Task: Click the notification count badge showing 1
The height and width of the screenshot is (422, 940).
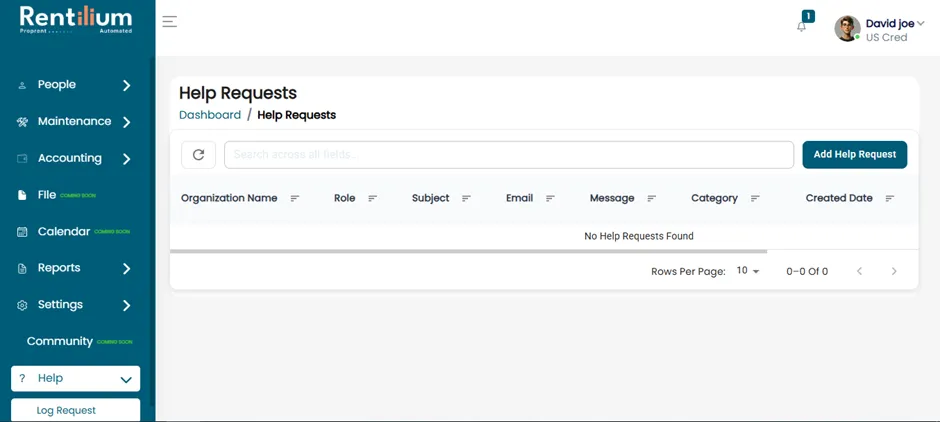Action: [808, 16]
